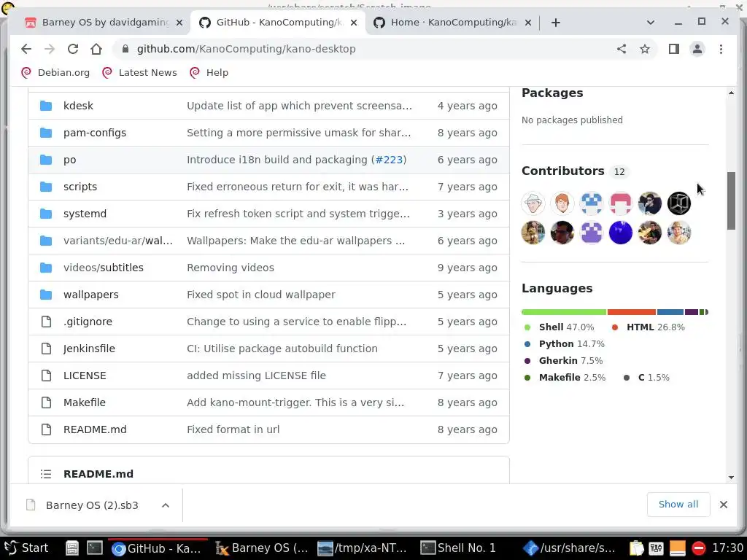Click the blue Python language bar segment

point(670,312)
